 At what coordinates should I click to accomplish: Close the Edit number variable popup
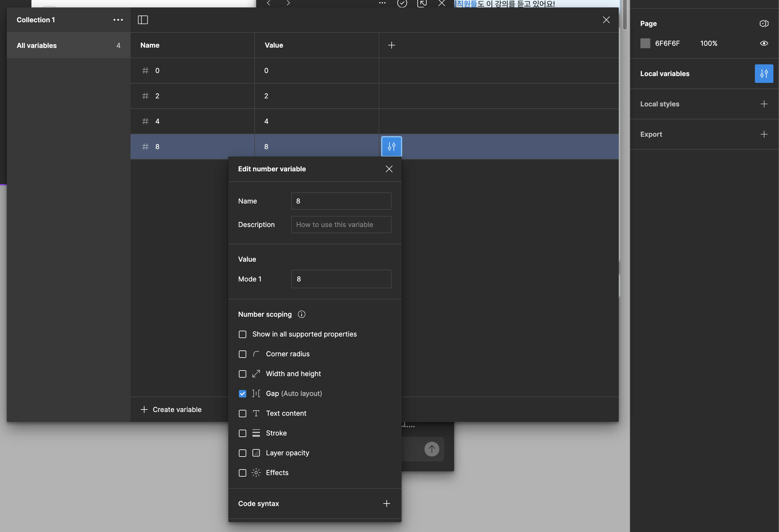(x=389, y=169)
